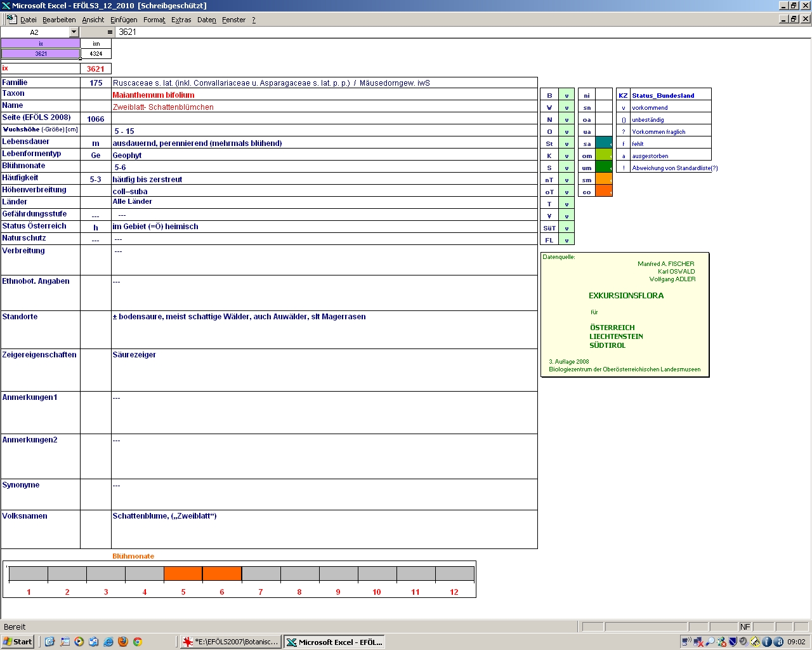The height and width of the screenshot is (650, 812).
Task: Click the Start button
Action: point(18,642)
